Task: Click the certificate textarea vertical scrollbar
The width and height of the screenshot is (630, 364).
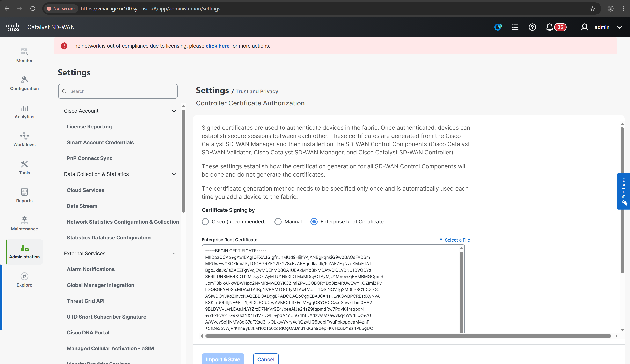Action: coord(462,292)
